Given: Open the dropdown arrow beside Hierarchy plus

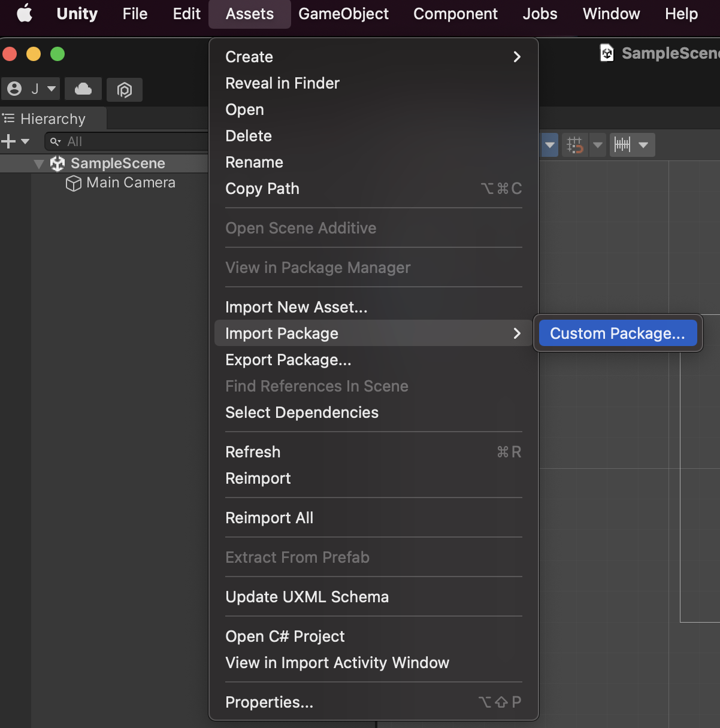Looking at the screenshot, I should click(x=25, y=141).
